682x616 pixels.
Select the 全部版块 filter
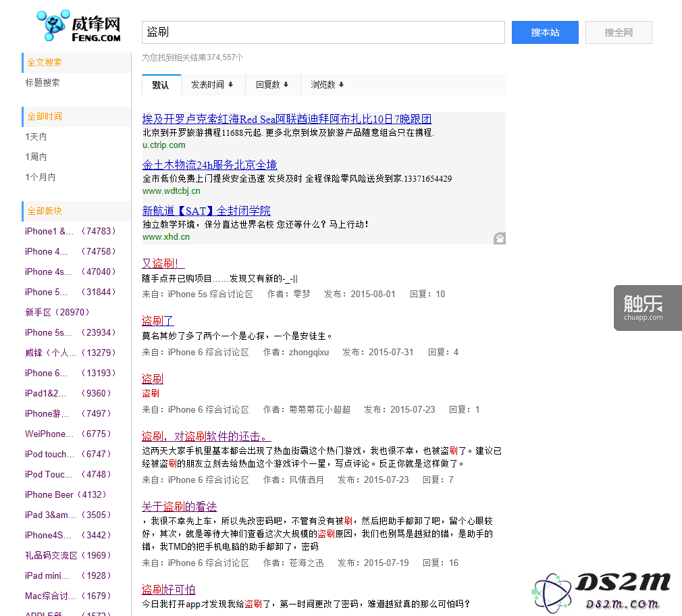[45, 211]
